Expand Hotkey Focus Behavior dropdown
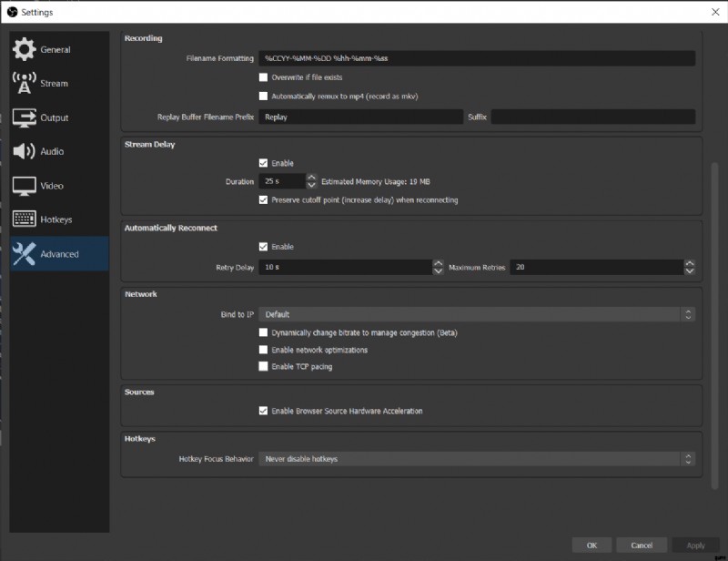Image resolution: width=728 pixels, height=561 pixels. (477, 459)
